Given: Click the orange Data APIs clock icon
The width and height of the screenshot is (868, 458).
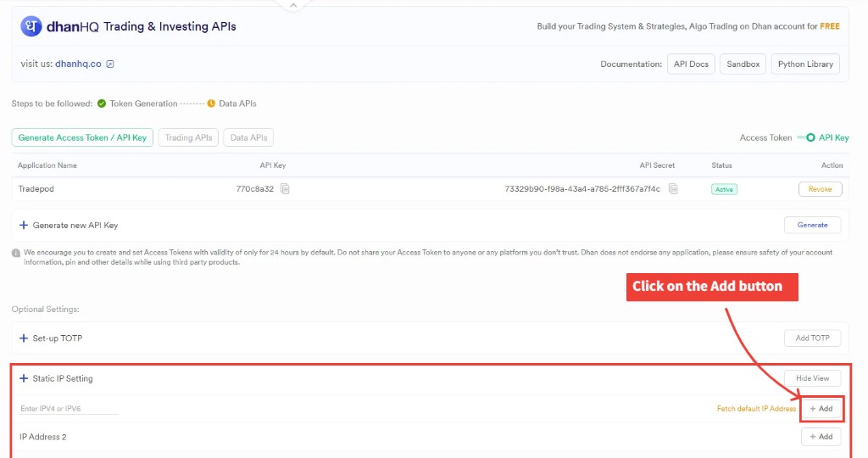Looking at the screenshot, I should (211, 103).
